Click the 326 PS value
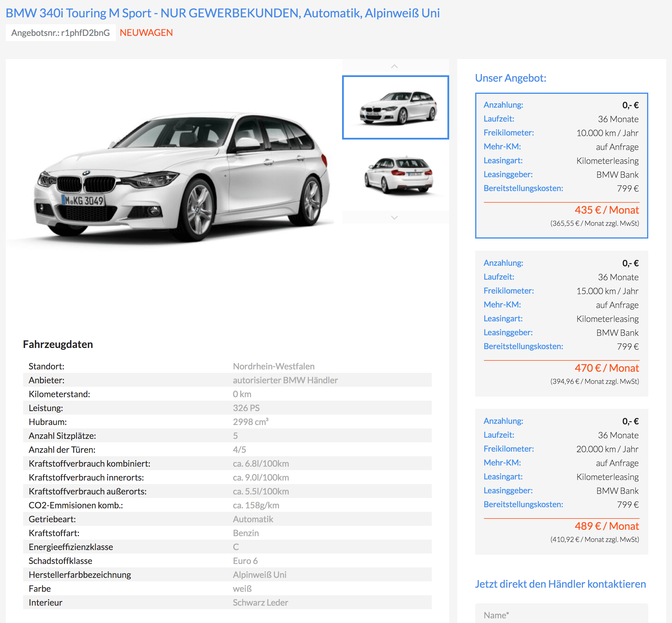Screen dimensions: 672x623 point(246,408)
